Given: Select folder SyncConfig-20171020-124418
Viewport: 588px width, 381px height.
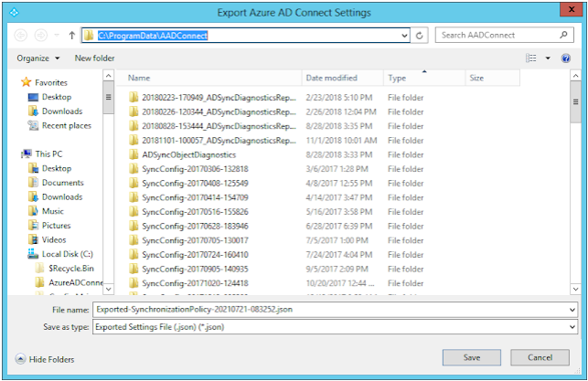Looking at the screenshot, I should pyautogui.click(x=195, y=283).
